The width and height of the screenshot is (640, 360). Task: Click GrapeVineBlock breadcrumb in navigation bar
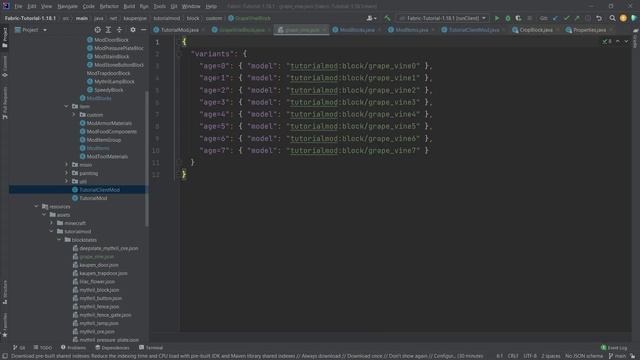pos(249,18)
